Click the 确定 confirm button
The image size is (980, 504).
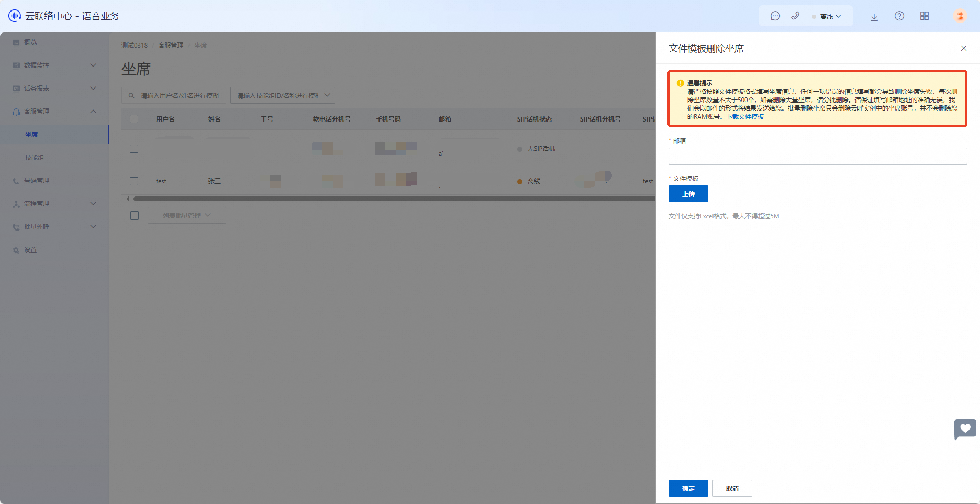point(688,488)
